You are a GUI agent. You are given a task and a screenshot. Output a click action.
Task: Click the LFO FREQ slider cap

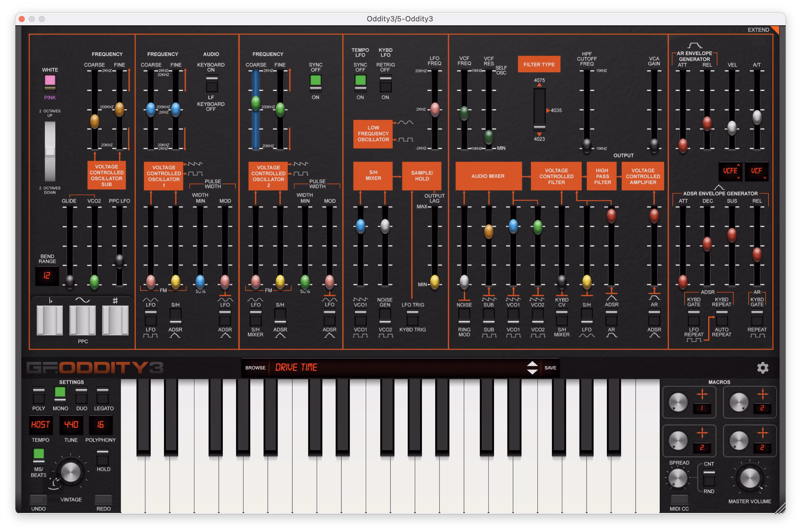tap(435, 109)
